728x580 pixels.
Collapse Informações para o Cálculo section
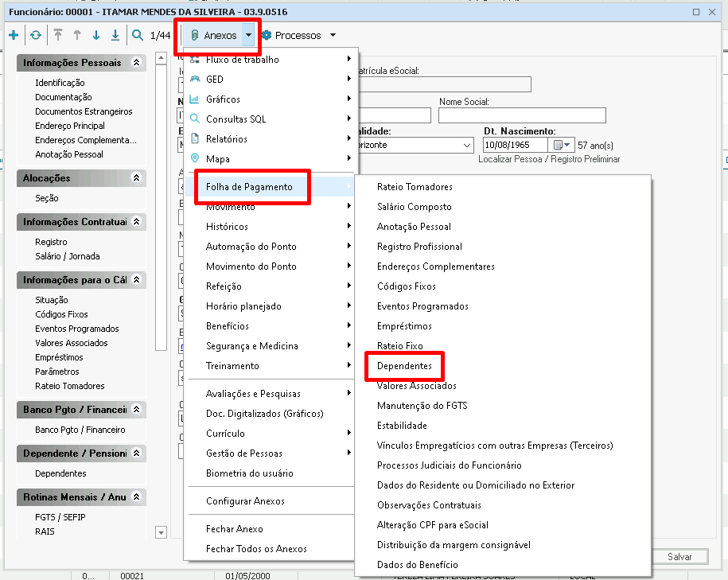pos(137,279)
